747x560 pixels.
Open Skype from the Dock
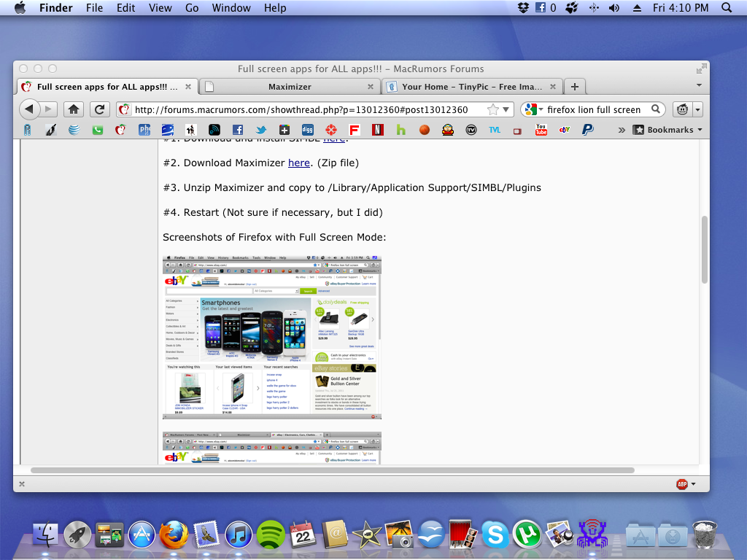495,534
